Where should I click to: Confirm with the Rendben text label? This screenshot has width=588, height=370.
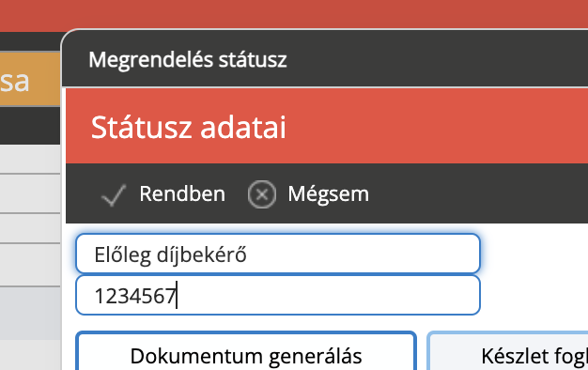(182, 193)
